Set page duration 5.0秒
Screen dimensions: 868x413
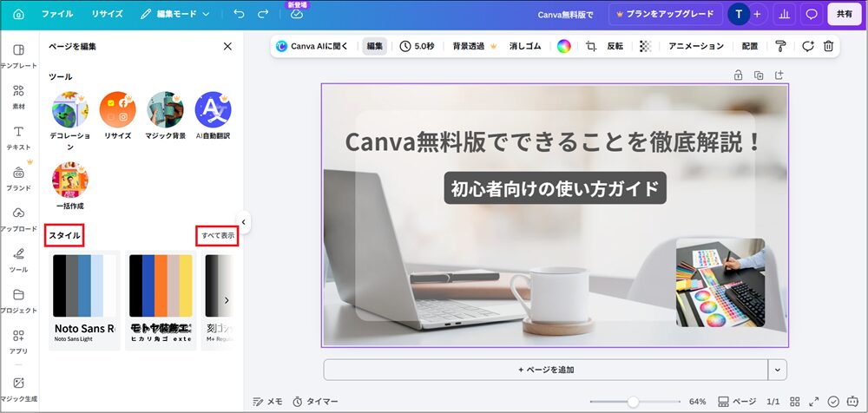[x=417, y=47]
